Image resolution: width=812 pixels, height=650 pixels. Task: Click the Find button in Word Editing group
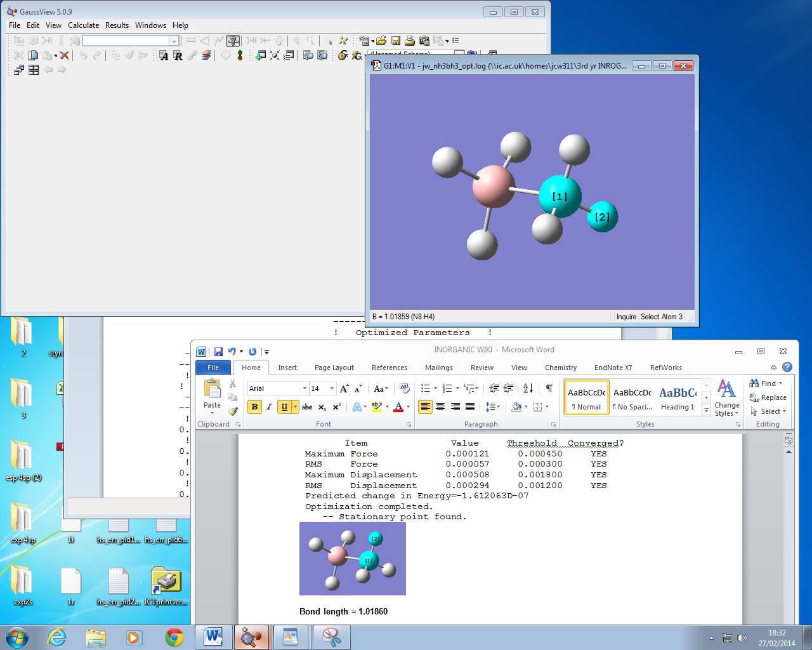pyautogui.click(x=766, y=383)
